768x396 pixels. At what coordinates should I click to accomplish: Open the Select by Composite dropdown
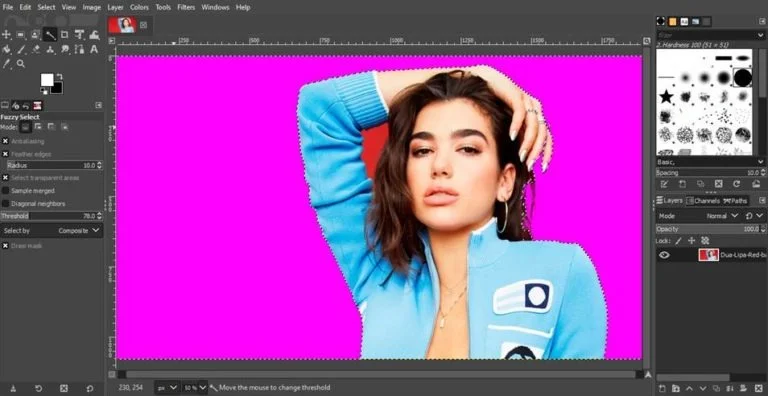click(x=51, y=230)
